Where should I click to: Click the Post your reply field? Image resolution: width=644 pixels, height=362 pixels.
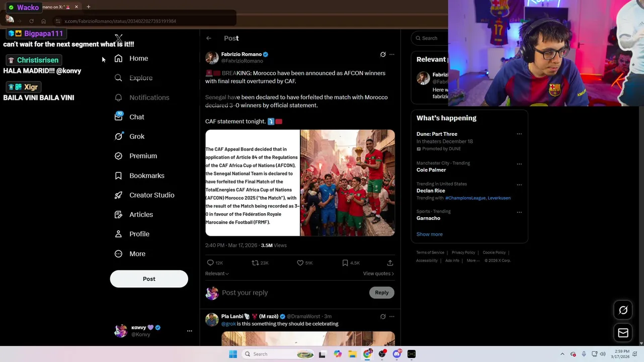293,293
